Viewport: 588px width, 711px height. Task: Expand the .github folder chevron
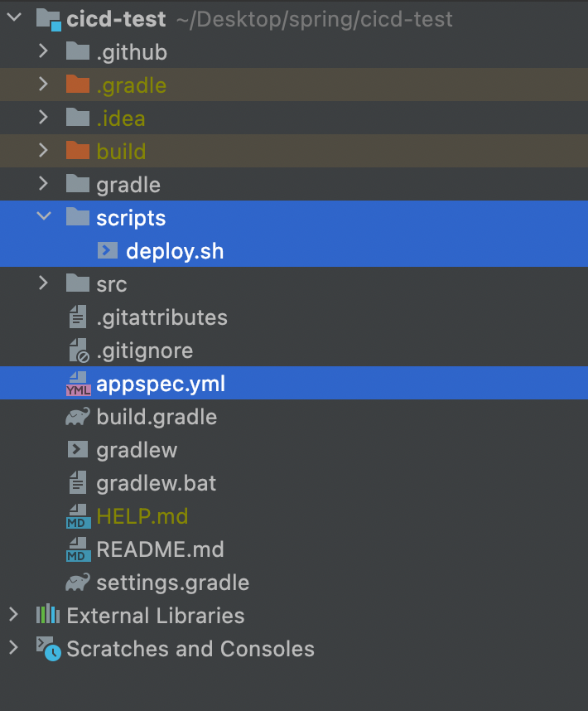coord(44,51)
